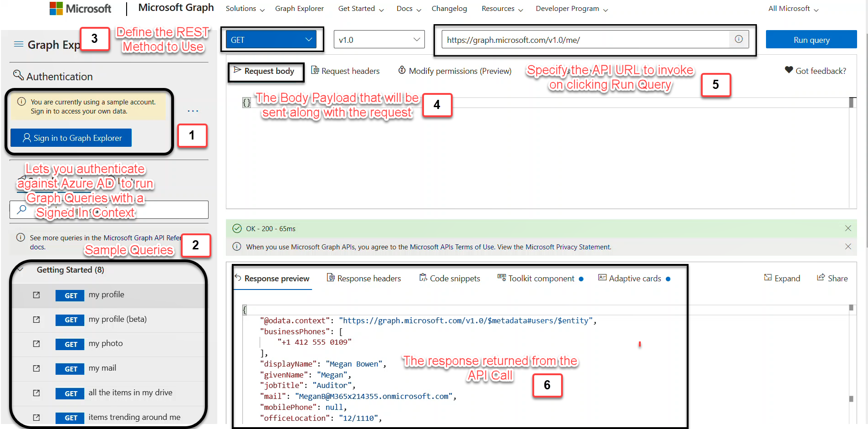Select the GET my profile (beta) query

tap(108, 320)
